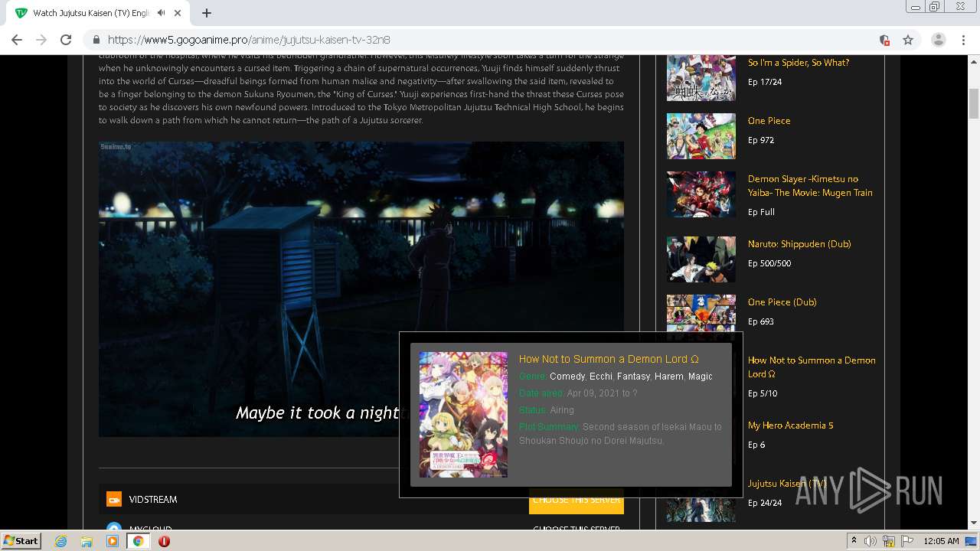The image size is (980, 551).
Task: Click the MYCLOUD server icon
Action: (x=114, y=527)
